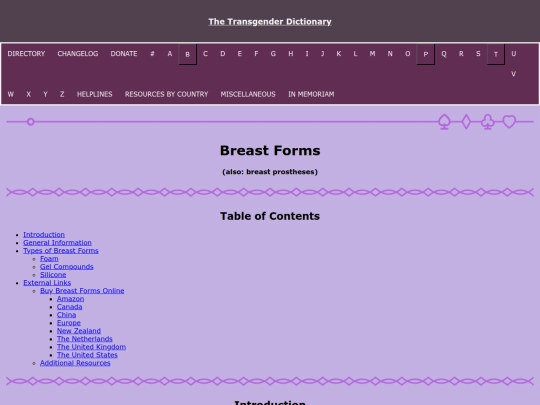Follow the Silicone link

coord(53,275)
